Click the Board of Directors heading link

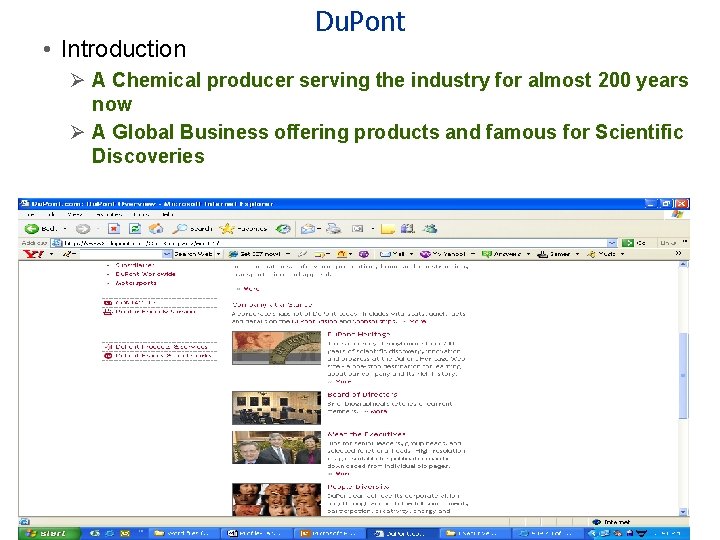point(362,394)
